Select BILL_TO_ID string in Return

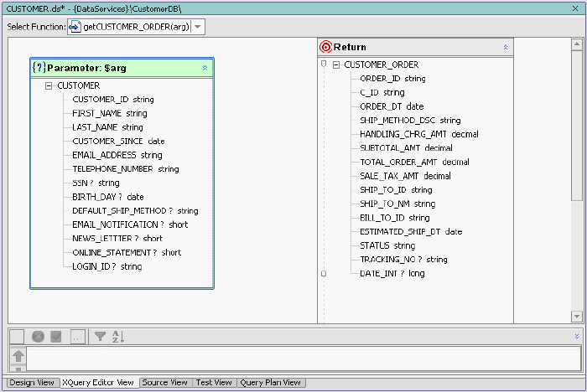tap(395, 218)
